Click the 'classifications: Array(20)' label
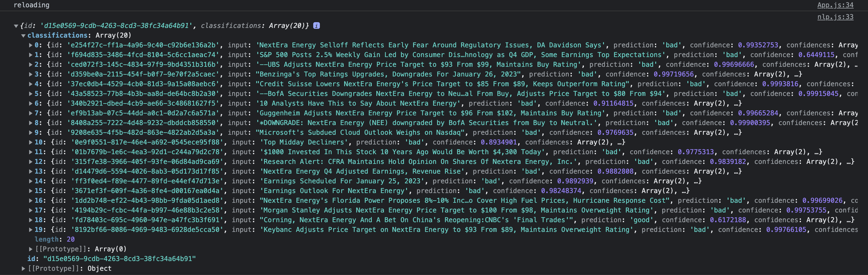 [79, 36]
